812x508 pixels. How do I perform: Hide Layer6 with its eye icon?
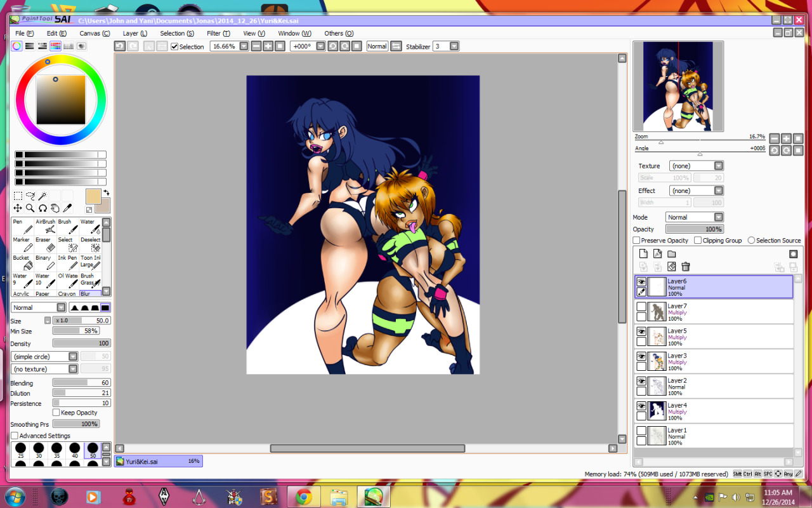[641, 282]
